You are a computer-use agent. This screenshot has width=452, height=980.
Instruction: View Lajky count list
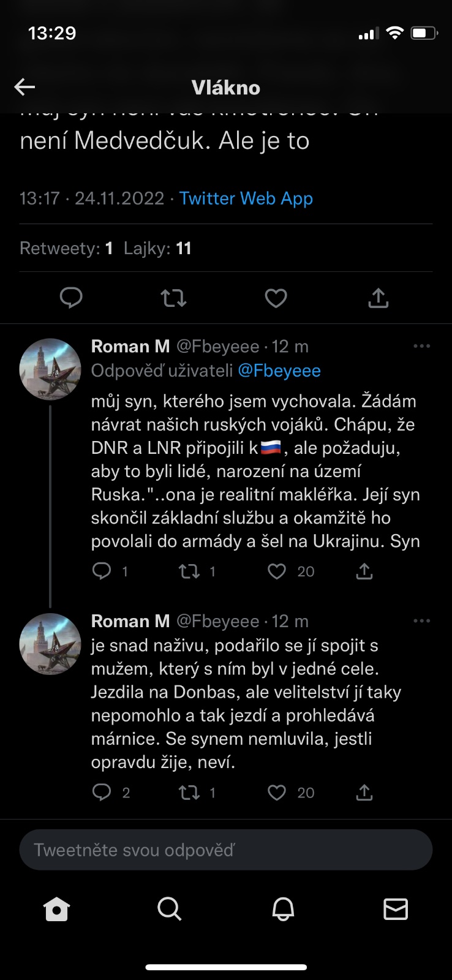[157, 248]
